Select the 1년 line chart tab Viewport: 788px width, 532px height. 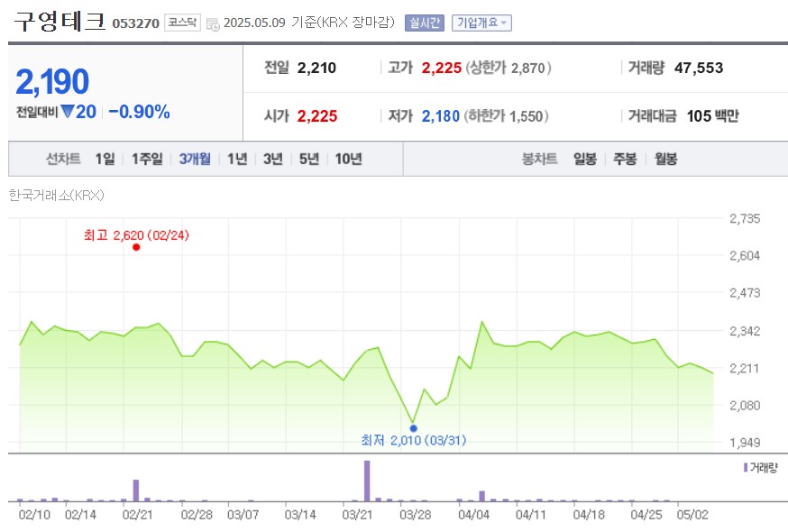(237, 159)
